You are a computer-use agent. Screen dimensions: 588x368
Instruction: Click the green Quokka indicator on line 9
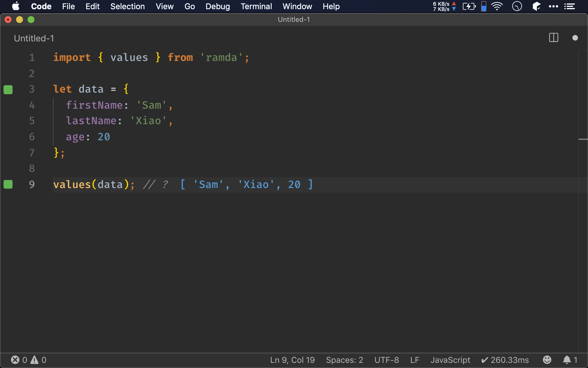[x=8, y=184]
